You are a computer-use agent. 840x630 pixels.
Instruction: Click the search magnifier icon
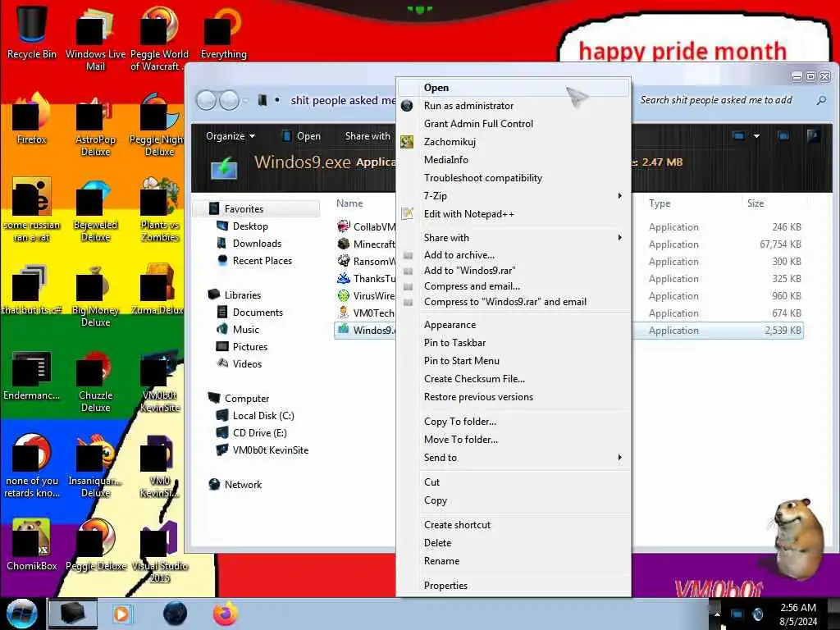tap(821, 100)
